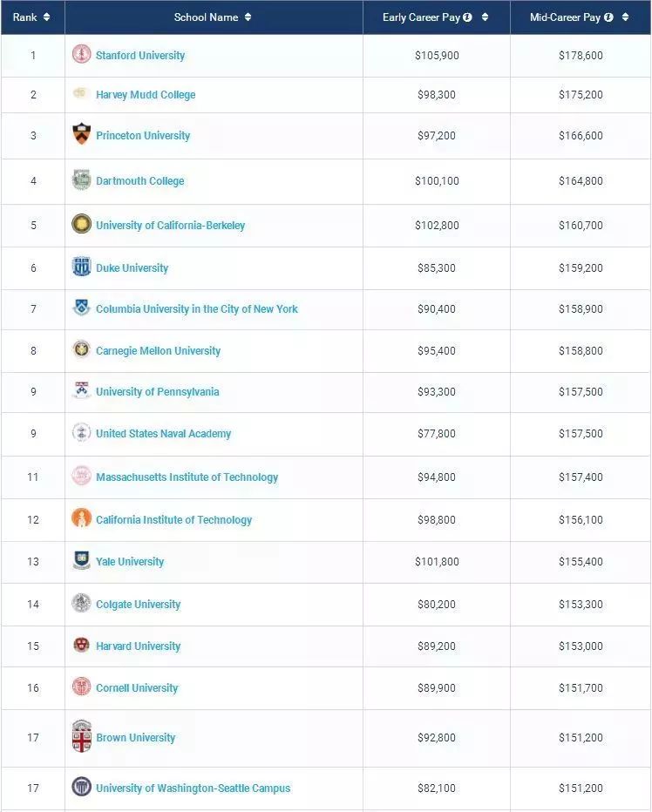Visit the Carnegie Mellon University page
Screen dimensions: 652x812
158,351
